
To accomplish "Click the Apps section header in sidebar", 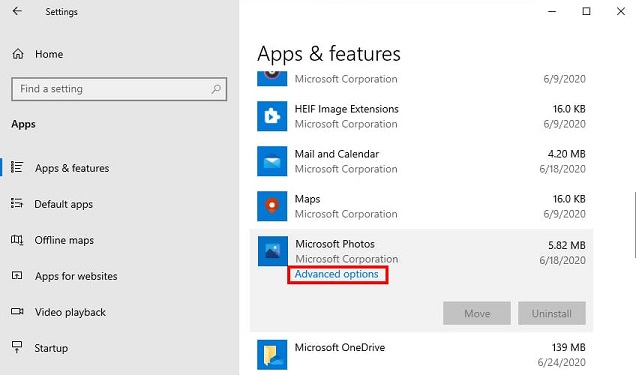I will tap(24, 124).
